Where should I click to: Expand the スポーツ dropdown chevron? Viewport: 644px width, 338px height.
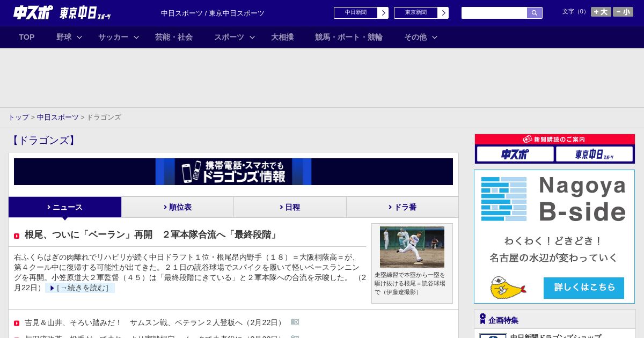click(252, 37)
